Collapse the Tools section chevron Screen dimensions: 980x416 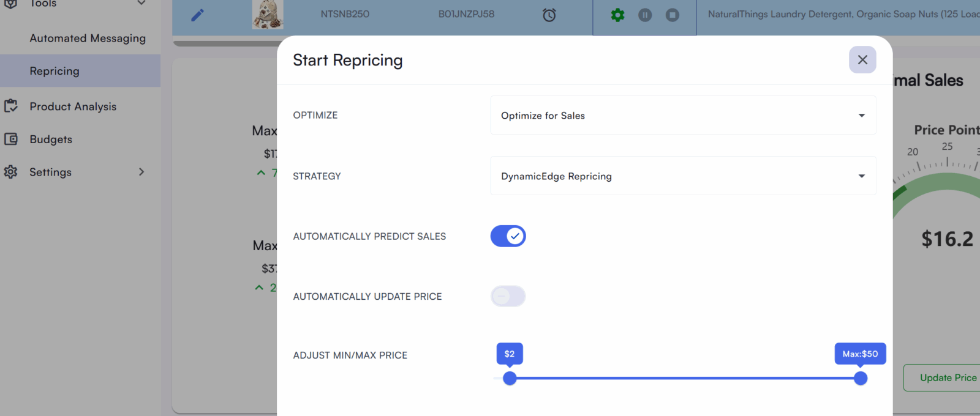click(x=141, y=3)
